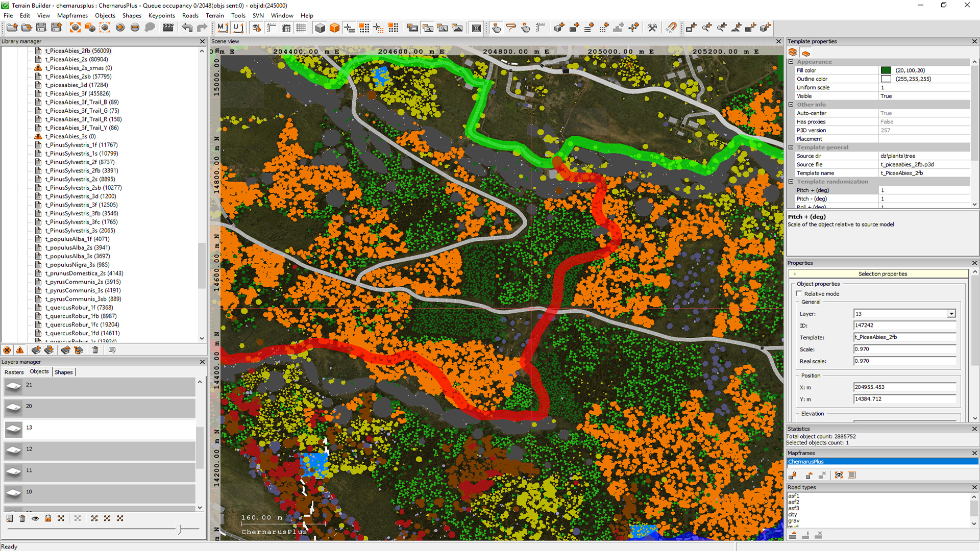Add a new template library in Library manager
980x551 pixels.
point(35,350)
